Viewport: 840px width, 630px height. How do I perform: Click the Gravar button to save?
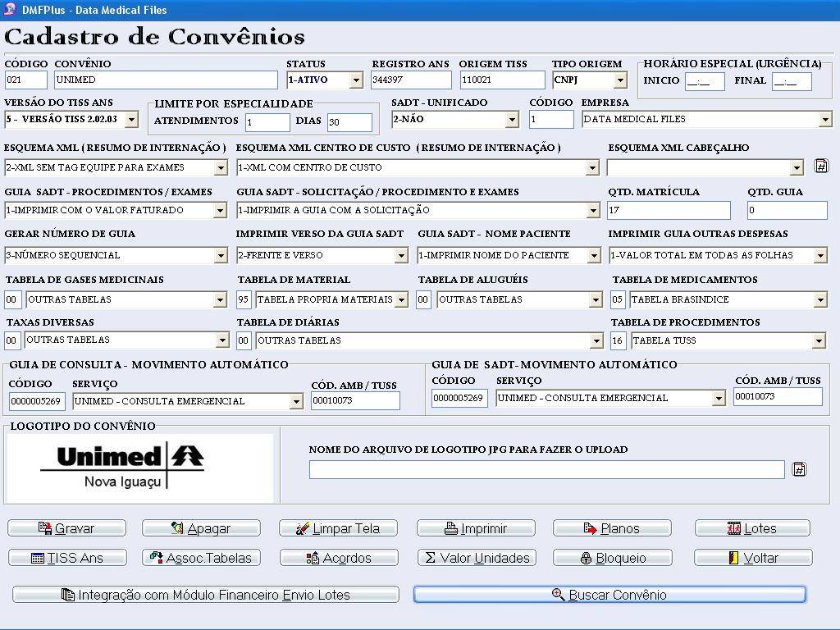(67, 528)
